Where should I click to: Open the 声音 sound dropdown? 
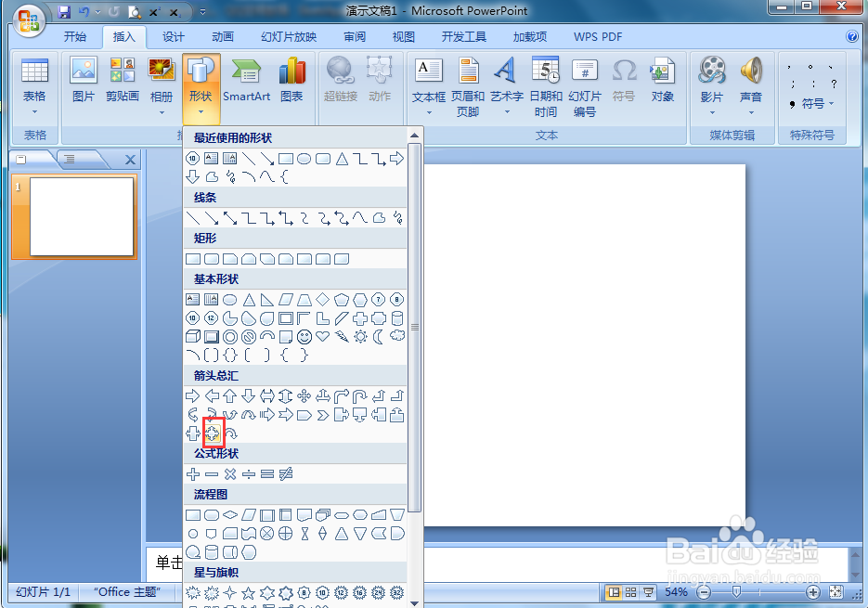751,87
